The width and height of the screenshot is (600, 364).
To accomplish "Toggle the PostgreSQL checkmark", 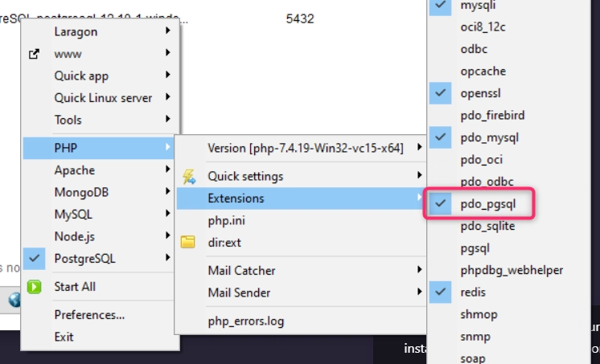I will (34, 259).
